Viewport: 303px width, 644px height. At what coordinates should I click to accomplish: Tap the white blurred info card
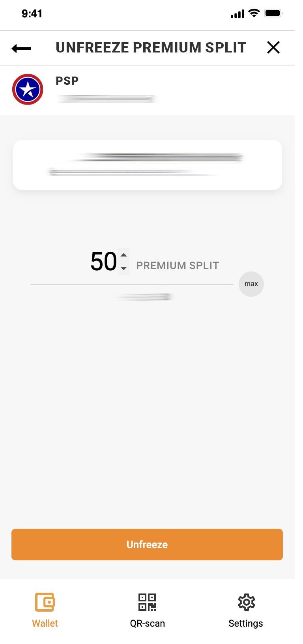(x=148, y=165)
